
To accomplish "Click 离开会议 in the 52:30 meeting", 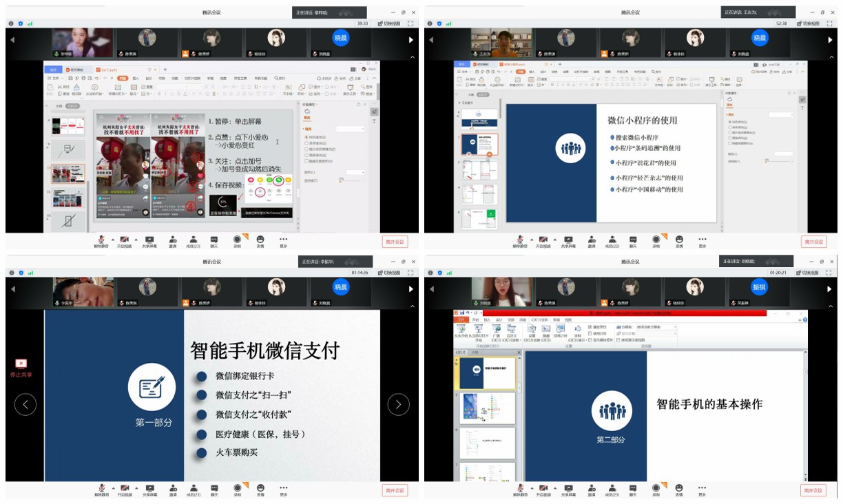I will point(813,242).
